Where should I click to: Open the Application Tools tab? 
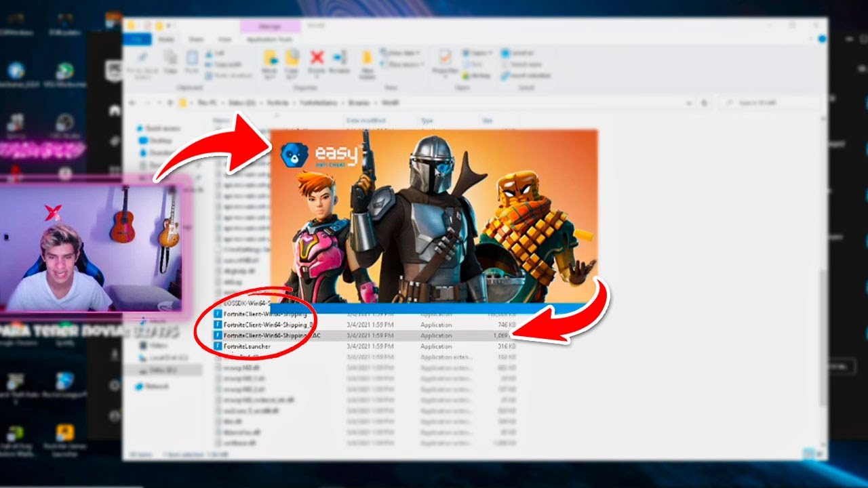point(269,39)
